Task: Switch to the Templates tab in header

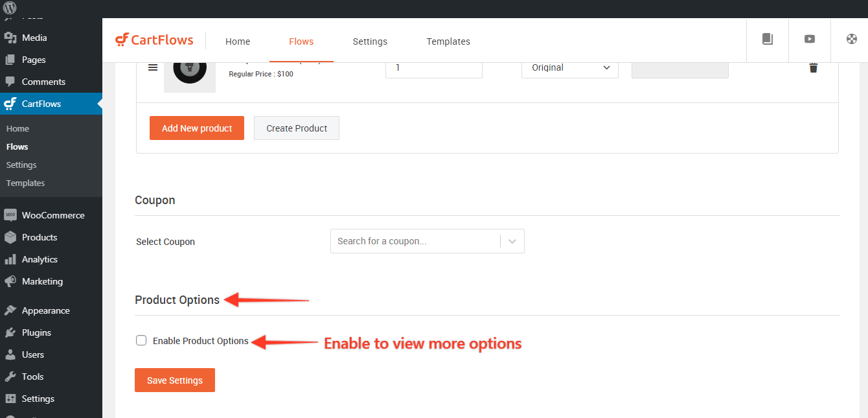Action: point(448,41)
